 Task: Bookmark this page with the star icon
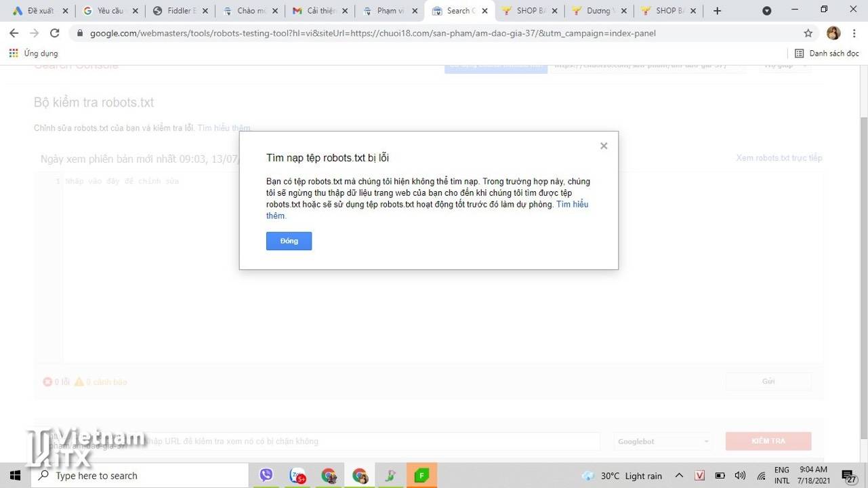pos(808,33)
